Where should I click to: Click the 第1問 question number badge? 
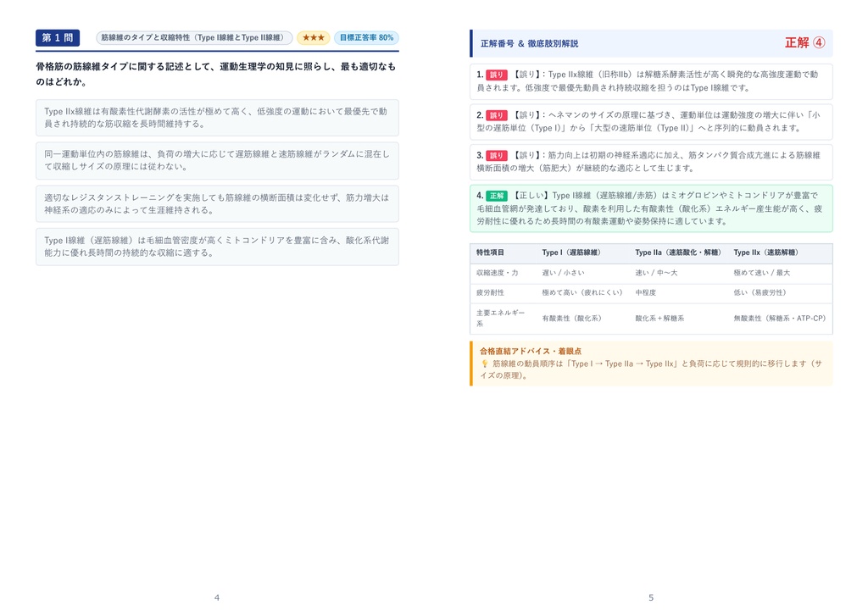(58, 37)
